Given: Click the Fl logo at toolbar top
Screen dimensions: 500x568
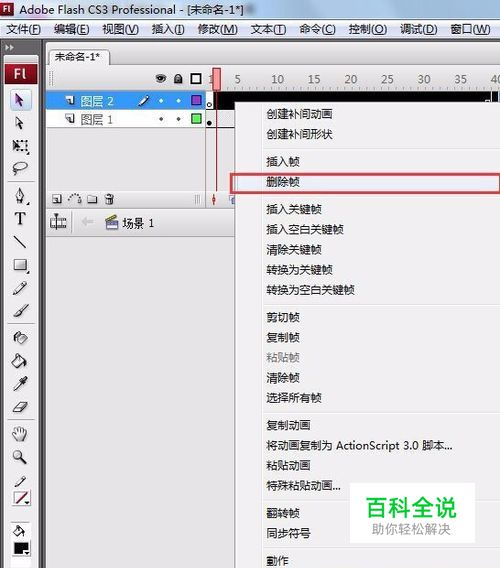Looking at the screenshot, I should click(21, 74).
